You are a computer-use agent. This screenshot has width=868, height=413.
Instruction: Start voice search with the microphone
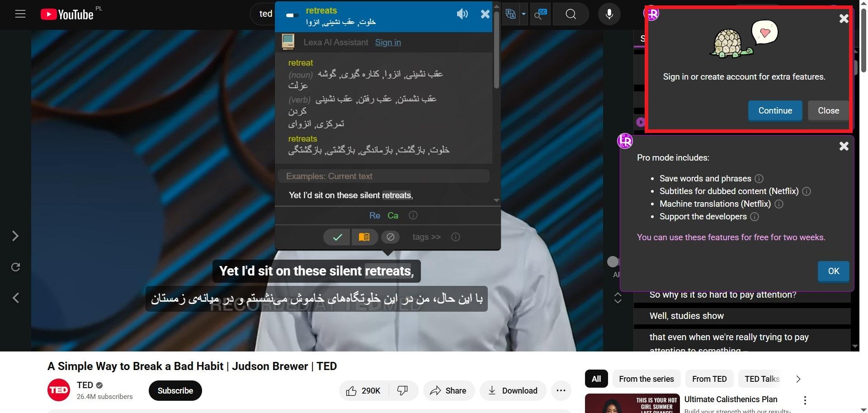pyautogui.click(x=609, y=14)
